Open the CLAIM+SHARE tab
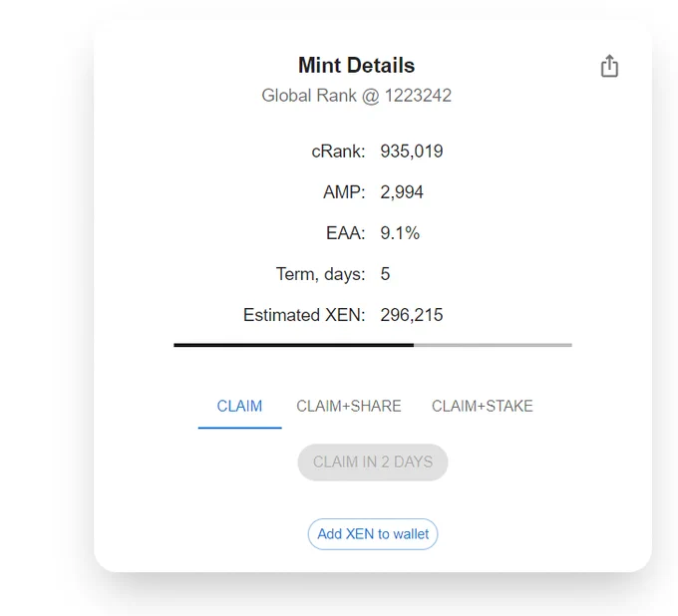This screenshot has width=678, height=616. pyautogui.click(x=349, y=407)
